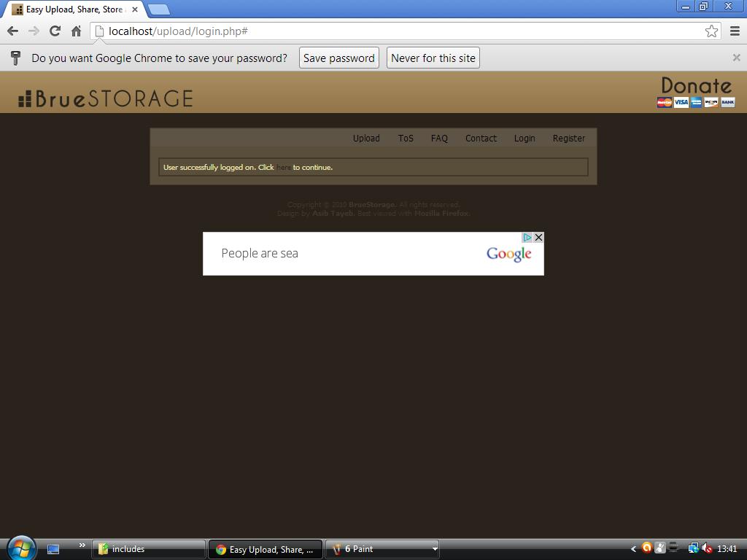Switch to the includes folder taskbar item
The width and height of the screenshot is (747, 560).
coord(149,549)
